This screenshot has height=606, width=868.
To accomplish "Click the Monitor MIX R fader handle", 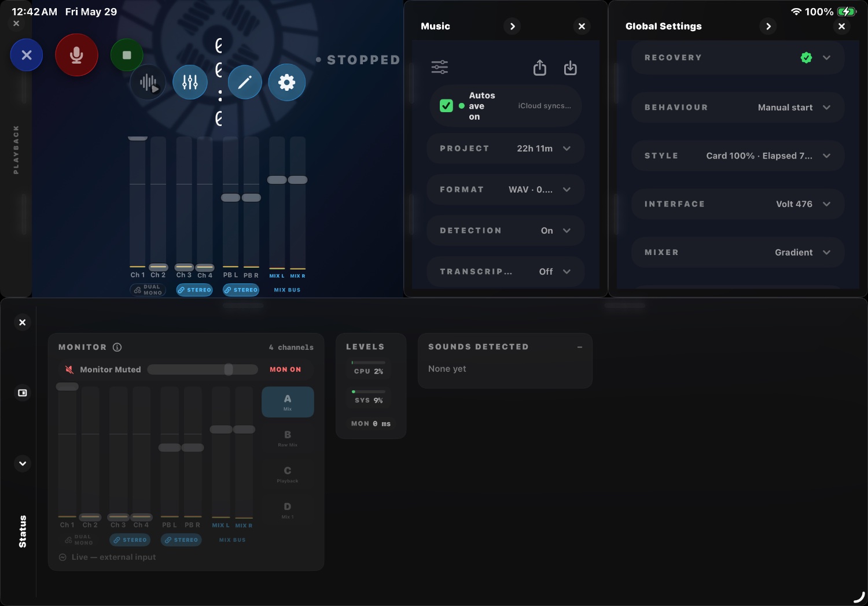I will coord(244,430).
